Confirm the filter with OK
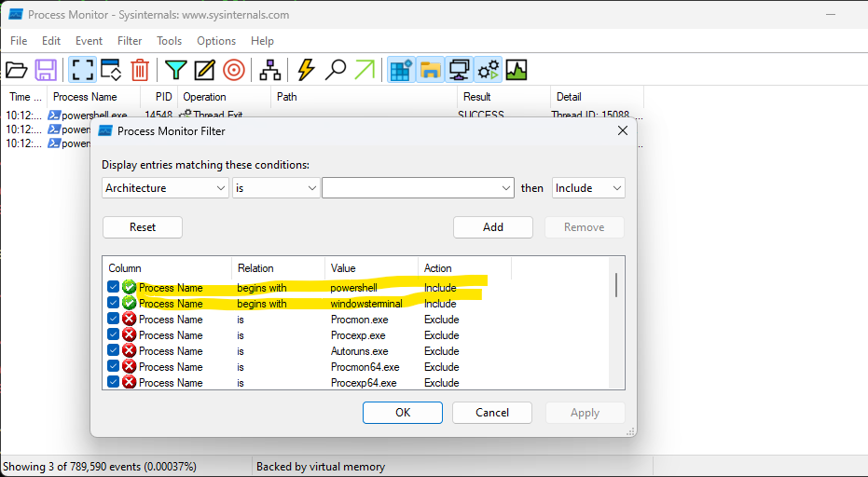The image size is (868, 477). tap(403, 413)
